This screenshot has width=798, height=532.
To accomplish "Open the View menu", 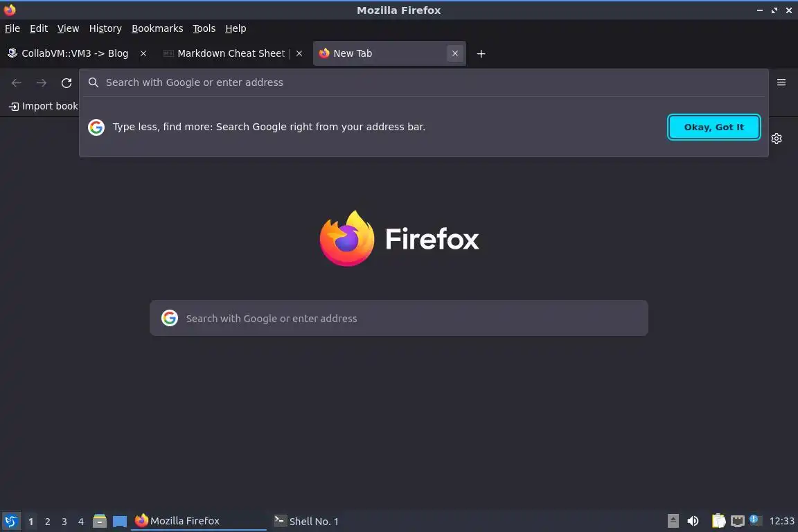I will click(68, 28).
